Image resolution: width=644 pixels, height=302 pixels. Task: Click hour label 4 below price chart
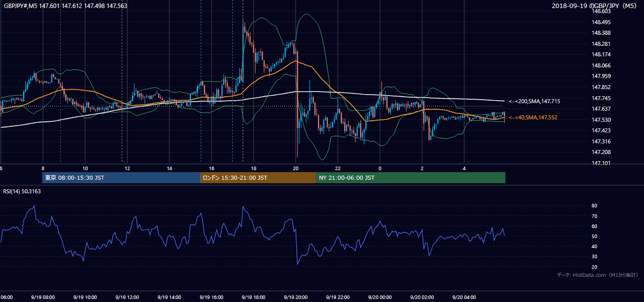click(x=465, y=168)
